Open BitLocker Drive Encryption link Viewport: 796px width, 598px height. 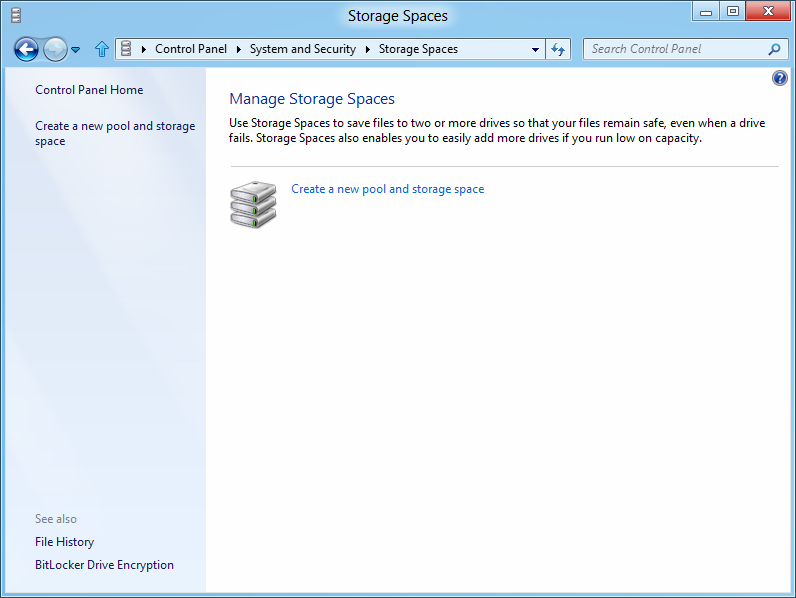tap(104, 564)
